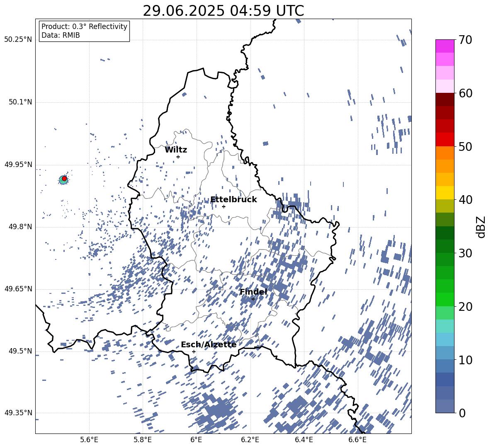Click the 5.6°E longitude label
Viewport: 491px width, 448px height.
[89, 440]
